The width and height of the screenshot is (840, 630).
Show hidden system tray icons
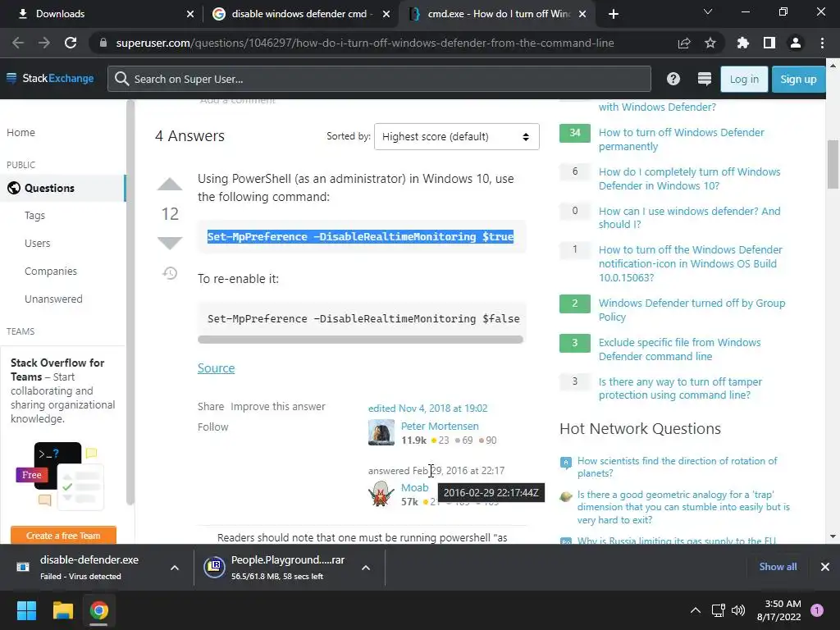pos(696,610)
